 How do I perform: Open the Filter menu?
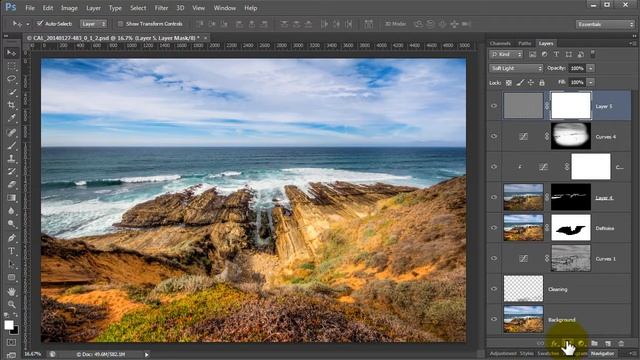pos(161,8)
